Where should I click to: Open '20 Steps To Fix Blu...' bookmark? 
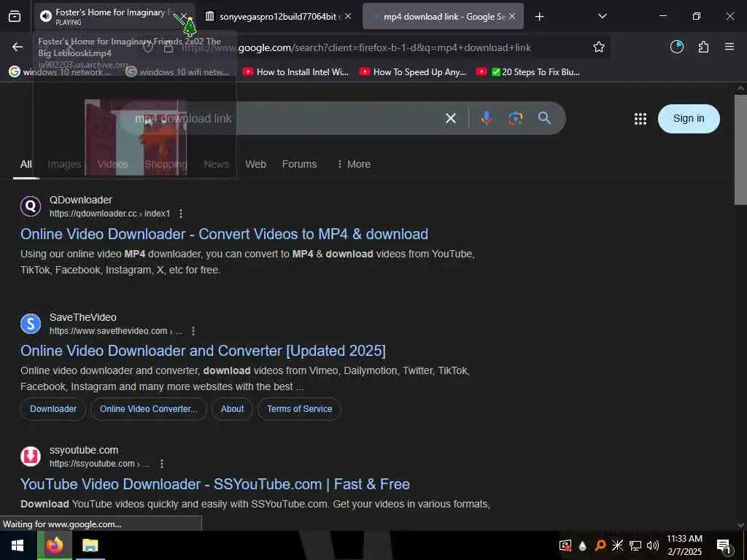click(x=528, y=72)
